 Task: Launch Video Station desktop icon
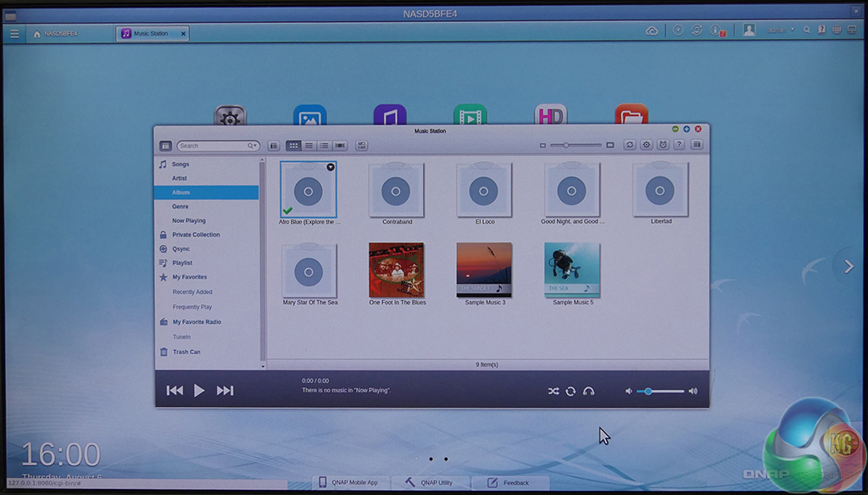pos(470,114)
